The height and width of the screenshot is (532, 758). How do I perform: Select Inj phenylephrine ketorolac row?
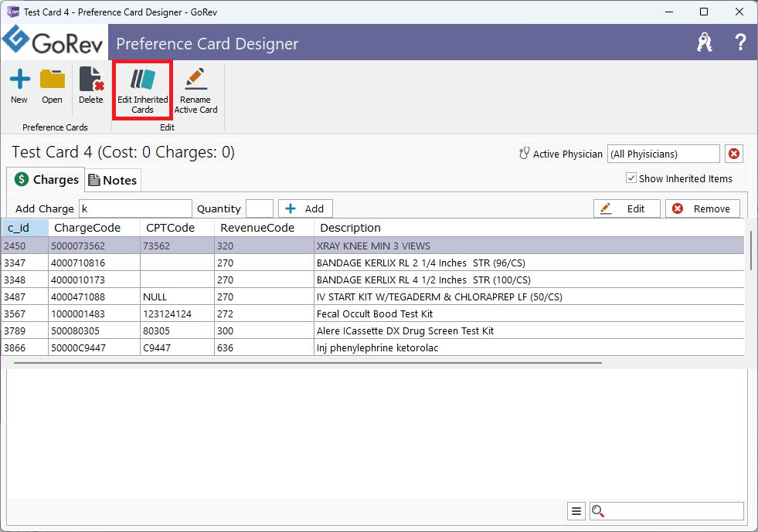pyautogui.click(x=372, y=347)
